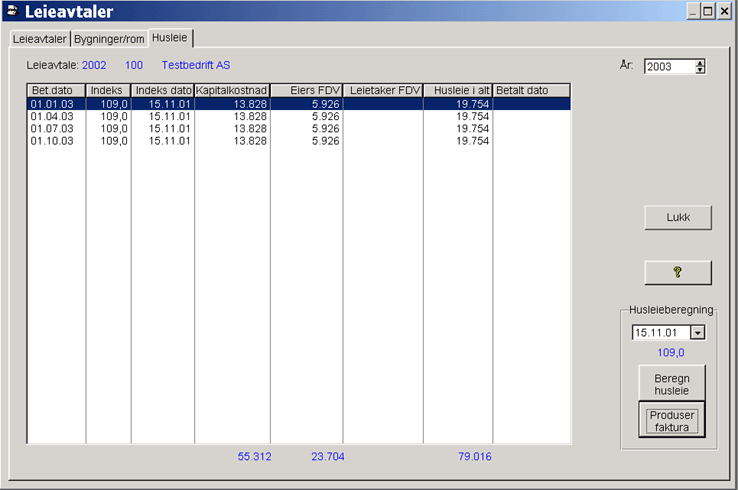Click the Eiers FDV column header
Screen dimensions: 738x490
coord(306,90)
